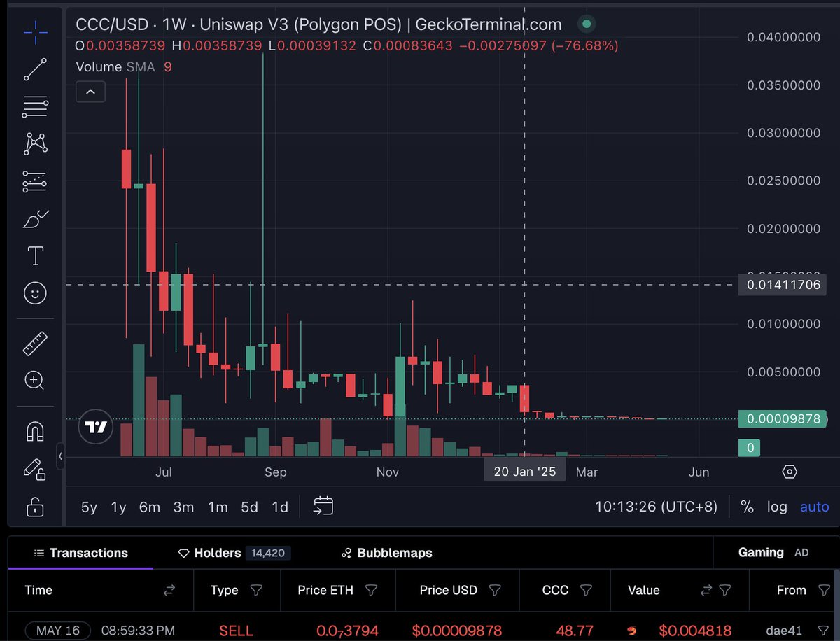Set chart range to 1y

pos(119,507)
